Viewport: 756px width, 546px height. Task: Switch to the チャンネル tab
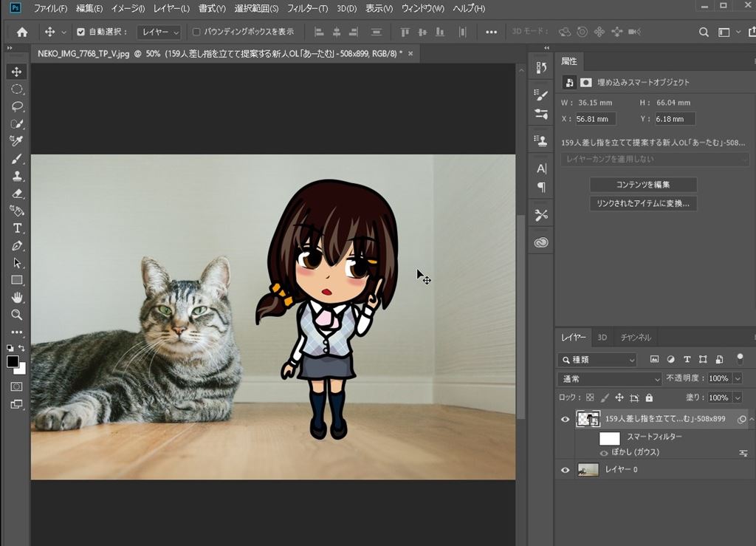635,338
